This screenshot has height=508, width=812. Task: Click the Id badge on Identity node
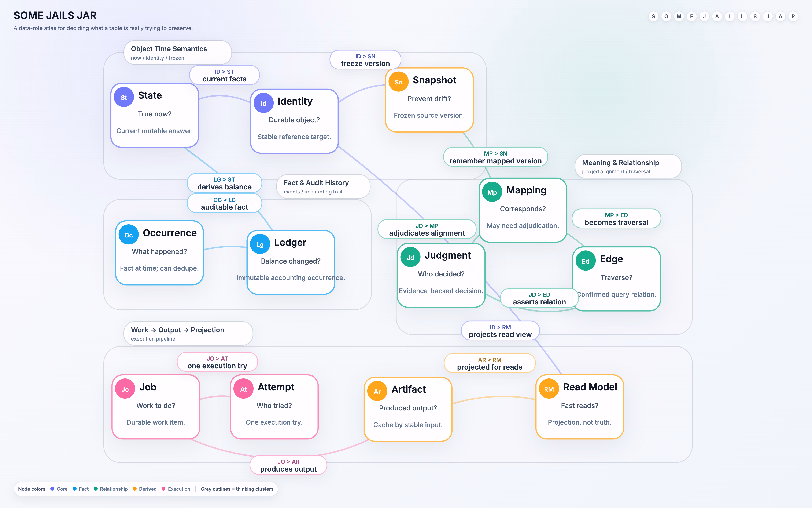pyautogui.click(x=263, y=103)
